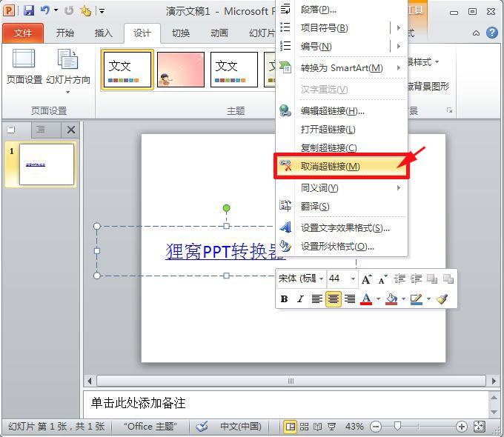Open the 文件 File tab
504x437 pixels.
coord(23,33)
